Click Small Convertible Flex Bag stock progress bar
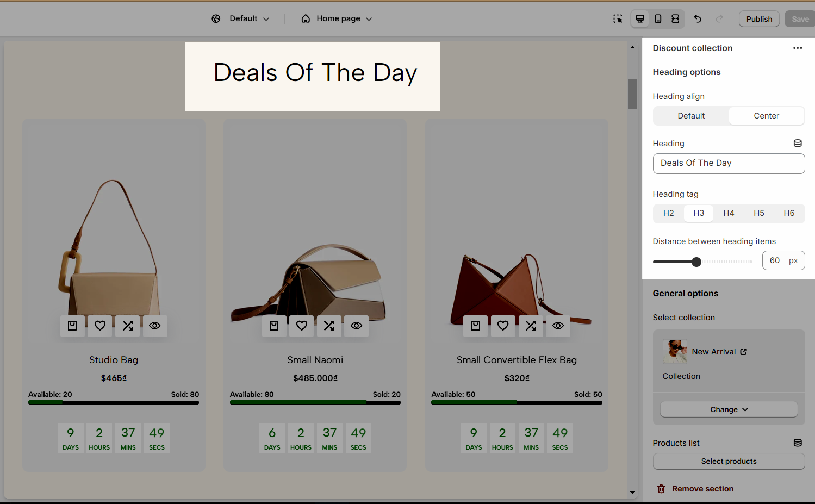The height and width of the screenshot is (504, 815). (517, 402)
